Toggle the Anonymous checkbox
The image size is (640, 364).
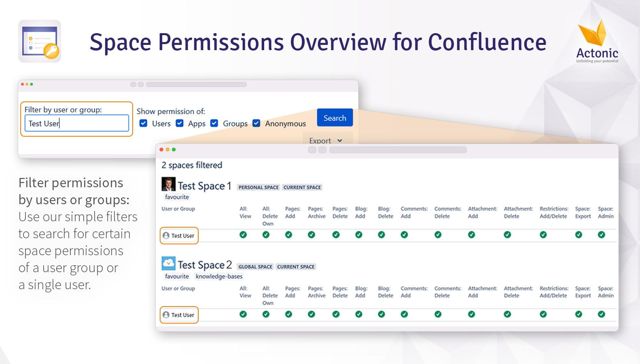[x=256, y=123]
